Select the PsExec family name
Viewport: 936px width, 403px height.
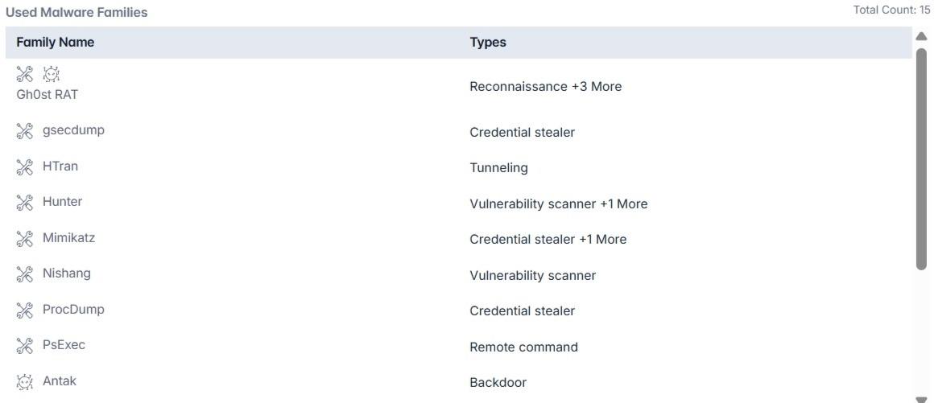tap(63, 346)
